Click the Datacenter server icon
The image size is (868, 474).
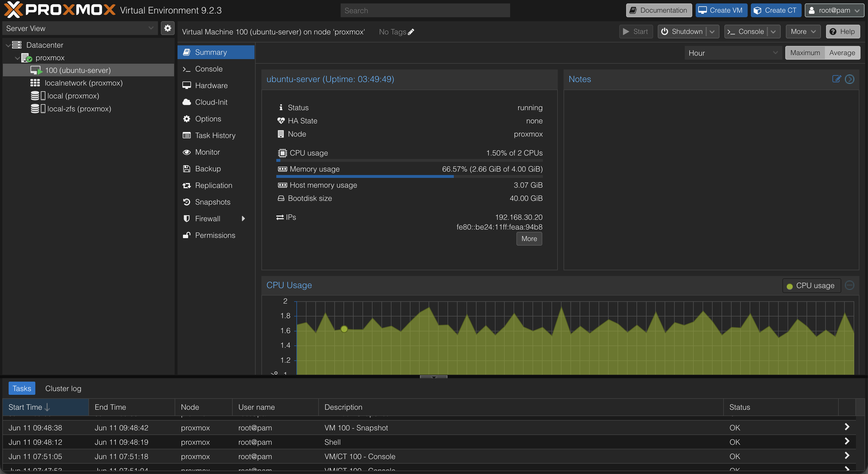17,45
